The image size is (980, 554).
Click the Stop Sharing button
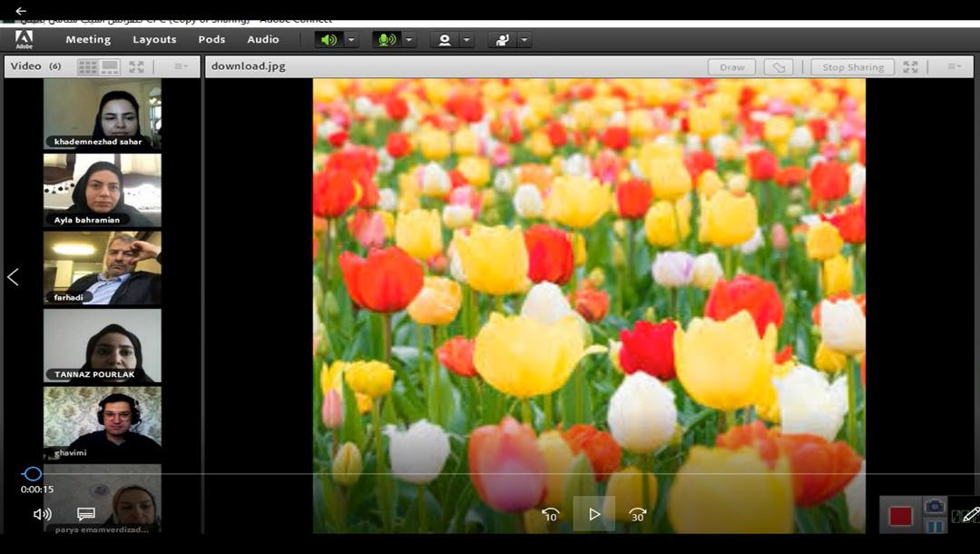click(853, 67)
